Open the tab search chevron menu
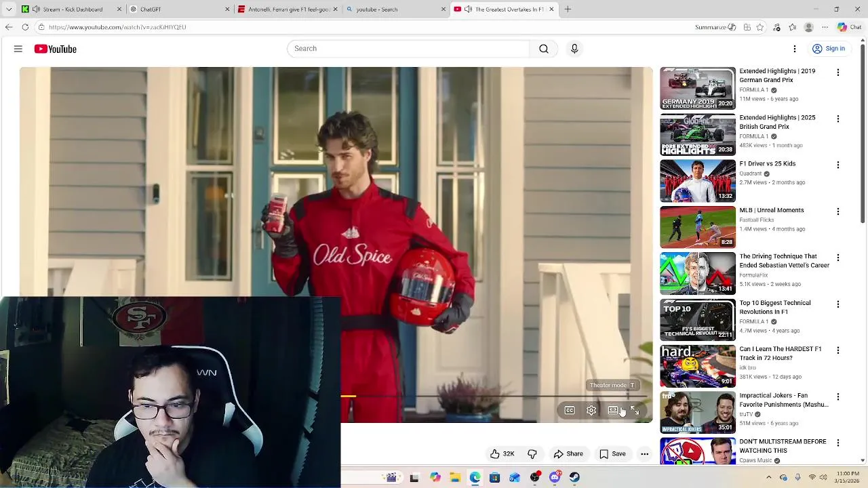The width and height of the screenshot is (868, 488). click(x=8, y=9)
